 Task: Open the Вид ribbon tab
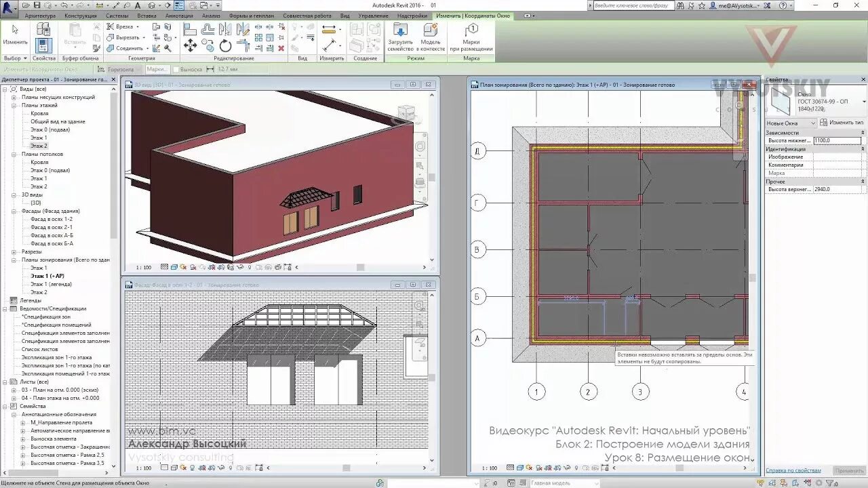click(x=344, y=16)
